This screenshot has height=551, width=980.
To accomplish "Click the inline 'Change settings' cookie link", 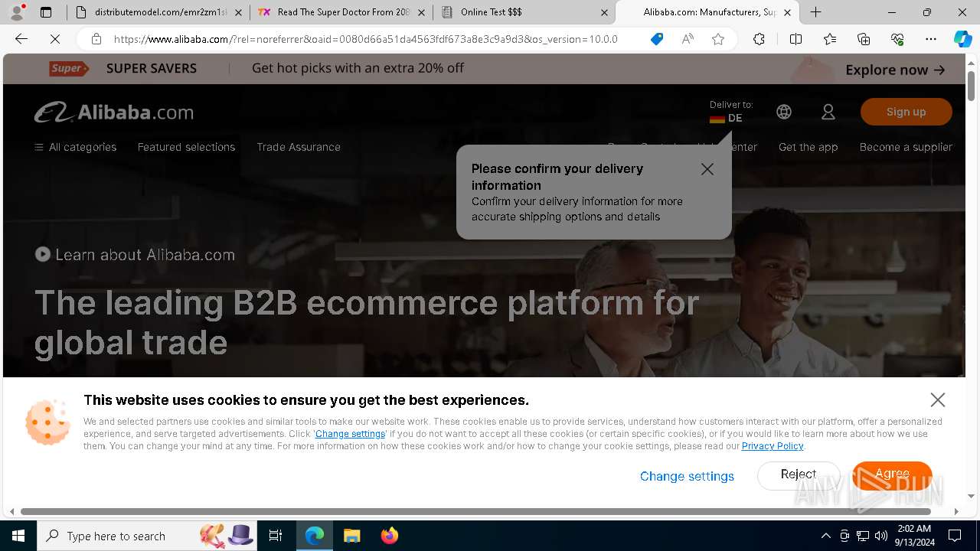I will coord(350,434).
